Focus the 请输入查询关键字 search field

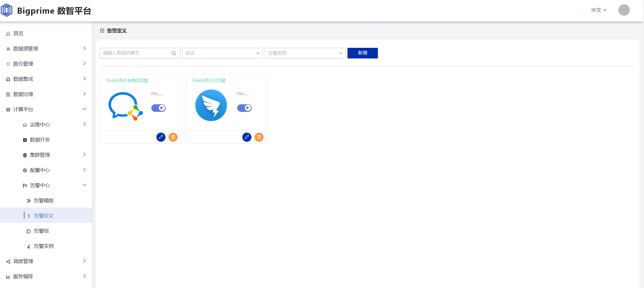pos(140,53)
